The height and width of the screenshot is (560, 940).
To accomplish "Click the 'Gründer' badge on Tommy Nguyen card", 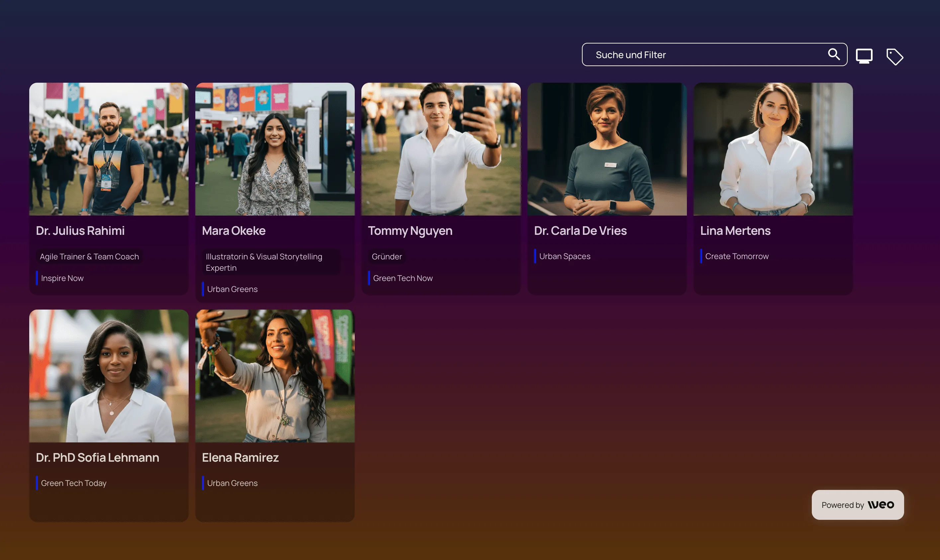I will 387,257.
